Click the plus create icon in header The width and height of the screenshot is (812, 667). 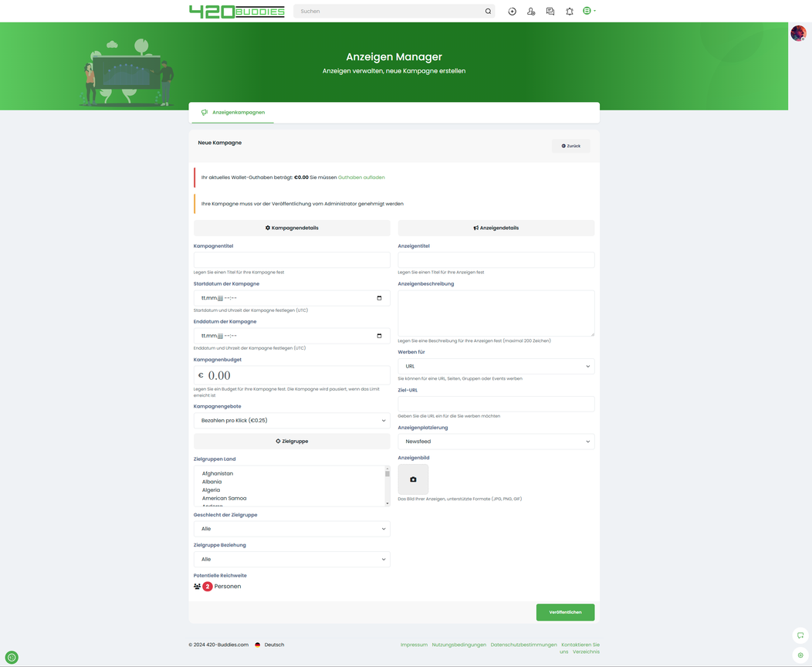tap(512, 12)
